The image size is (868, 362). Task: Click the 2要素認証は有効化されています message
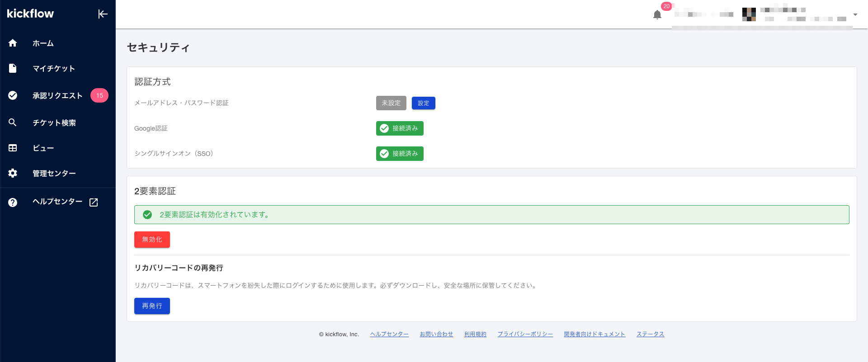point(216,215)
